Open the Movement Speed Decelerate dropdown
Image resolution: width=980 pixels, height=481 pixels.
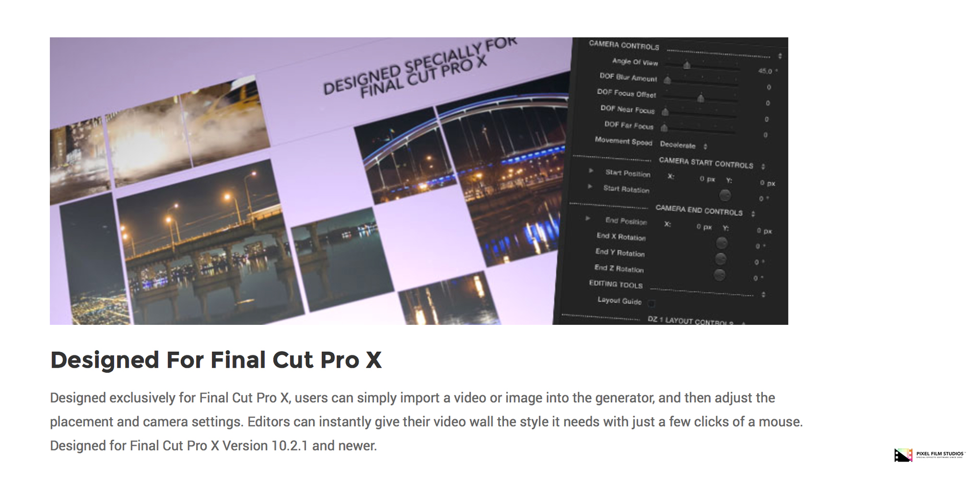point(683,146)
